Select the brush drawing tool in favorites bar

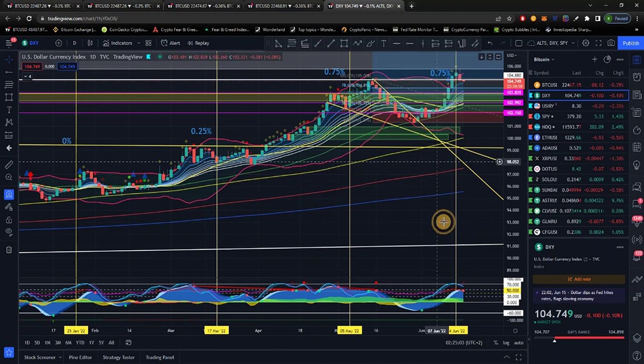point(371,43)
